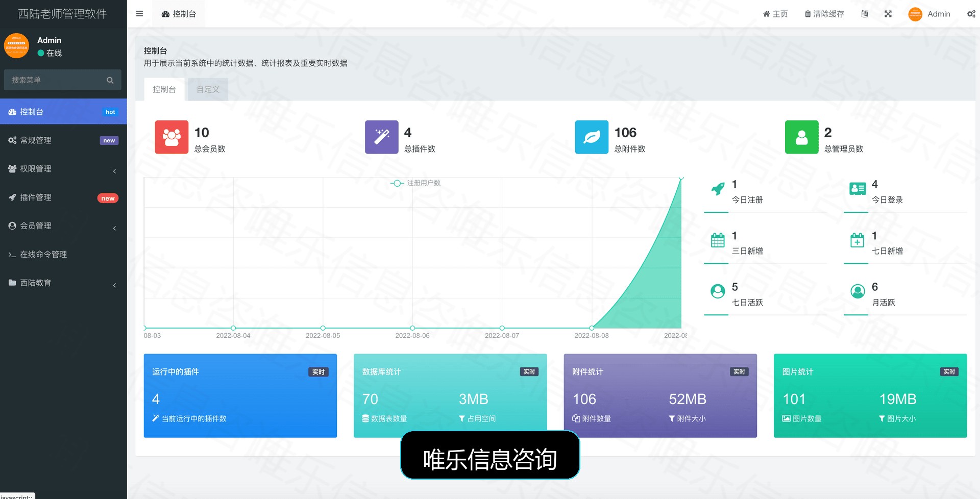Open 常规管理 in the sidebar
The height and width of the screenshot is (499, 980).
pos(63,140)
